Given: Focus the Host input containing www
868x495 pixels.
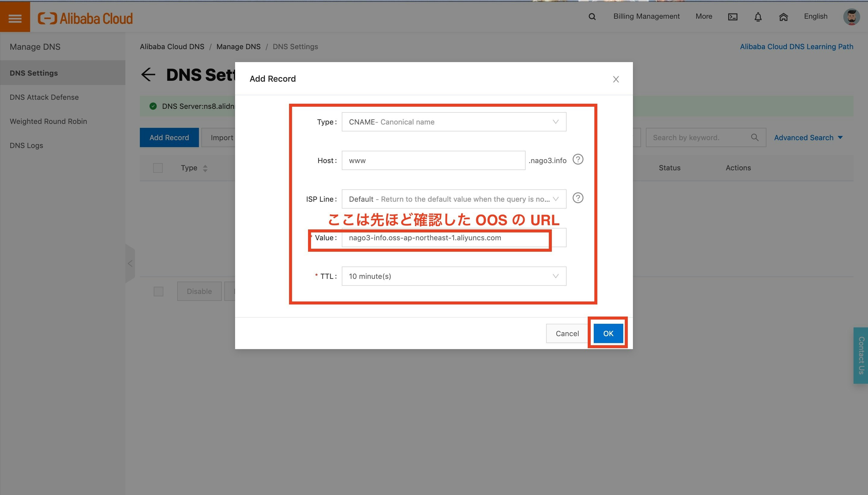Looking at the screenshot, I should [x=433, y=160].
